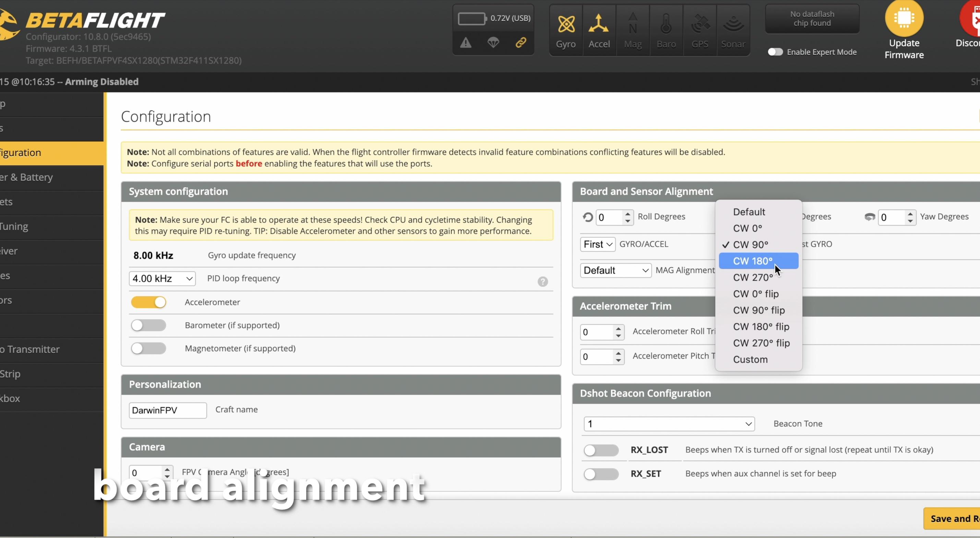Click the Craft name input field
Image resolution: width=980 pixels, height=538 pixels.
pyautogui.click(x=167, y=410)
